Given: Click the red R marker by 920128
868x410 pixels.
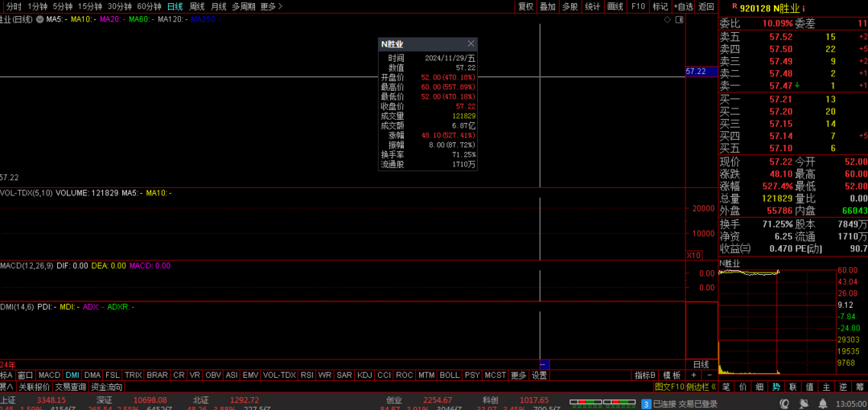Looking at the screenshot, I should click(734, 6).
